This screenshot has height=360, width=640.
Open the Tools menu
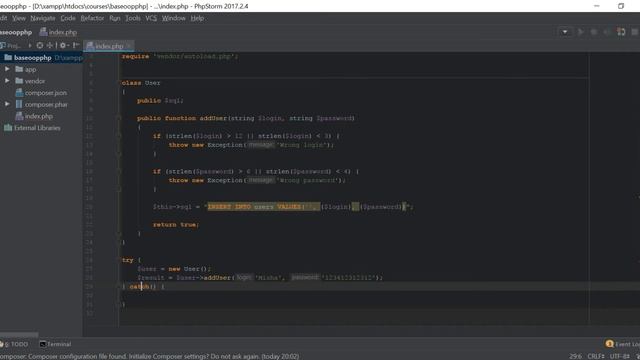pos(133,18)
